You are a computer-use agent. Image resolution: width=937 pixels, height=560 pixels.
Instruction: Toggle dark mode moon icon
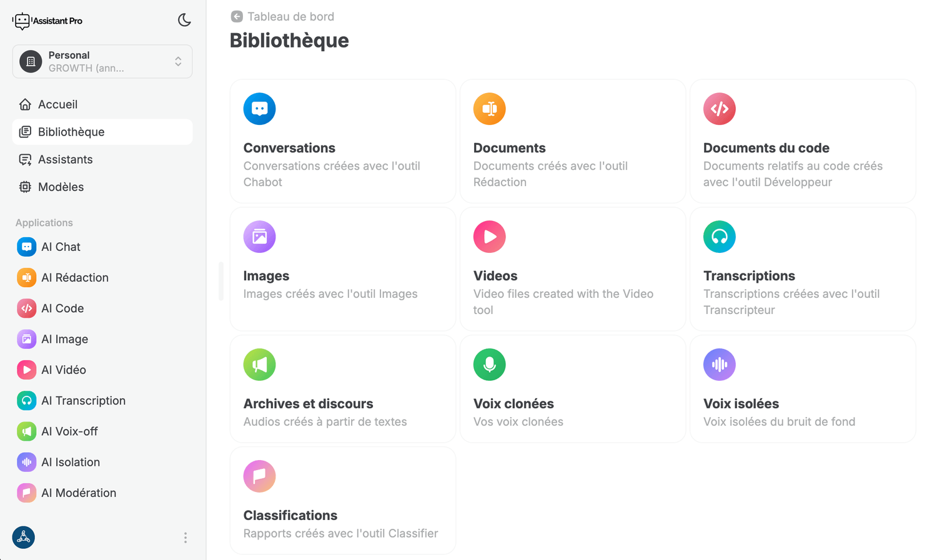[x=184, y=20]
